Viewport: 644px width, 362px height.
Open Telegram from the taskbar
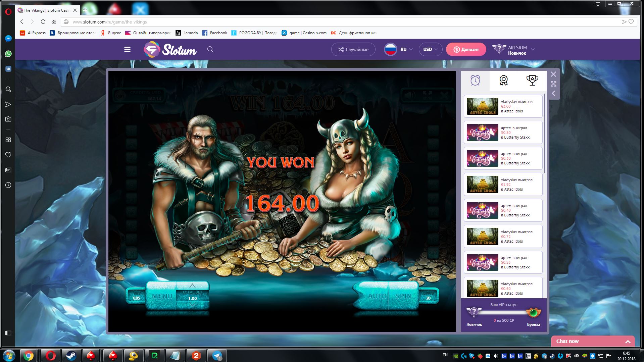[x=217, y=355]
